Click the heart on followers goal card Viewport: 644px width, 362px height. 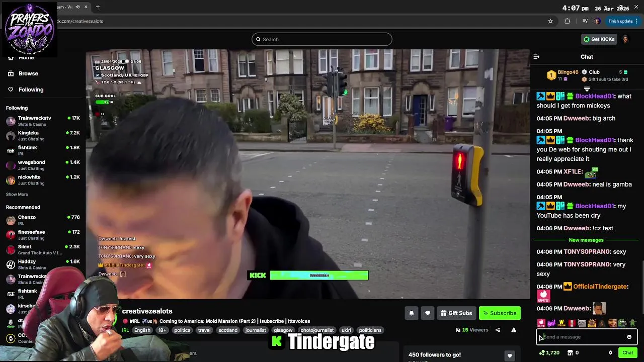pos(510,355)
